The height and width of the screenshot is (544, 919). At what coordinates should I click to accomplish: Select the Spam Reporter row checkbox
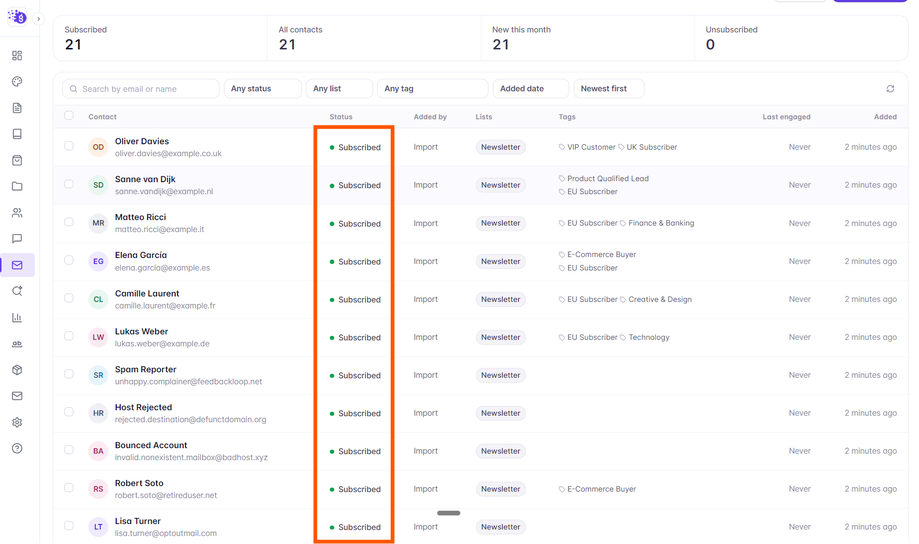click(x=69, y=373)
